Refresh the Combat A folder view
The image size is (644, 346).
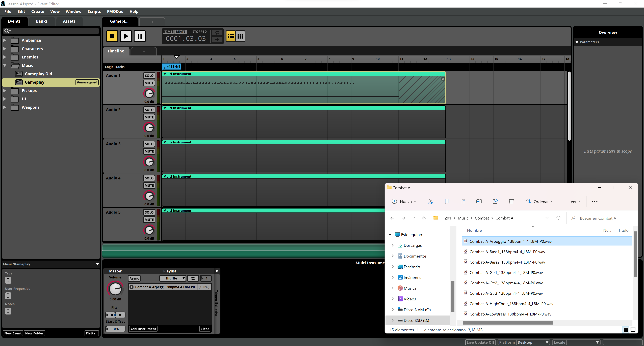[558, 218]
